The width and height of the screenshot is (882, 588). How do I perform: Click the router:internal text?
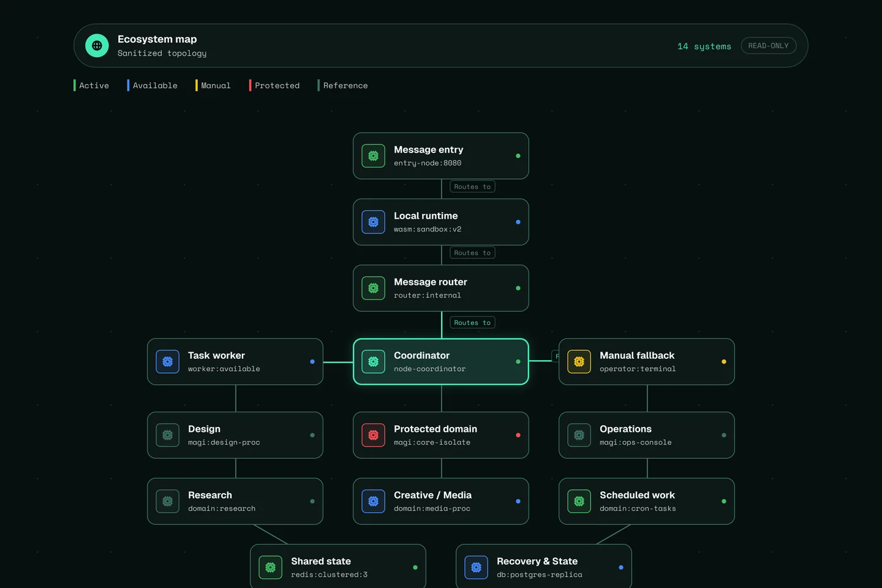[x=428, y=295]
